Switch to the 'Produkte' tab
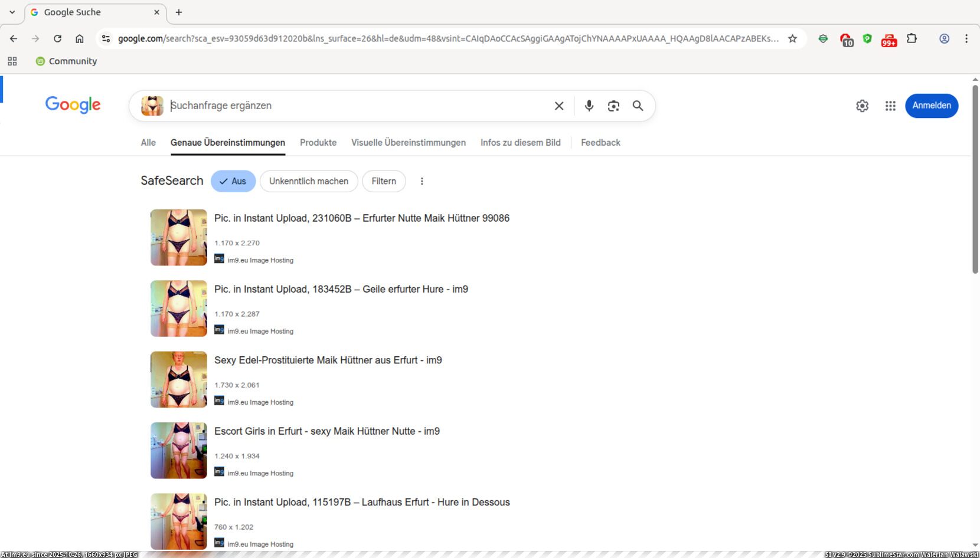This screenshot has width=980, height=558. (318, 143)
